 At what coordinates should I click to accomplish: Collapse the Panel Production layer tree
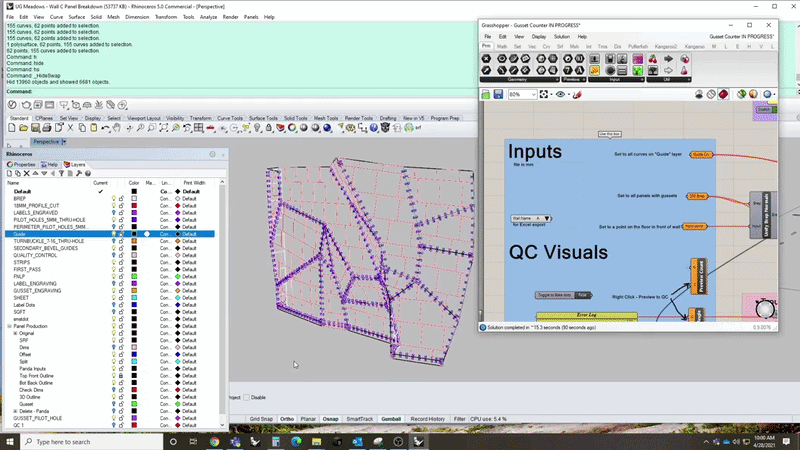tap(9, 326)
